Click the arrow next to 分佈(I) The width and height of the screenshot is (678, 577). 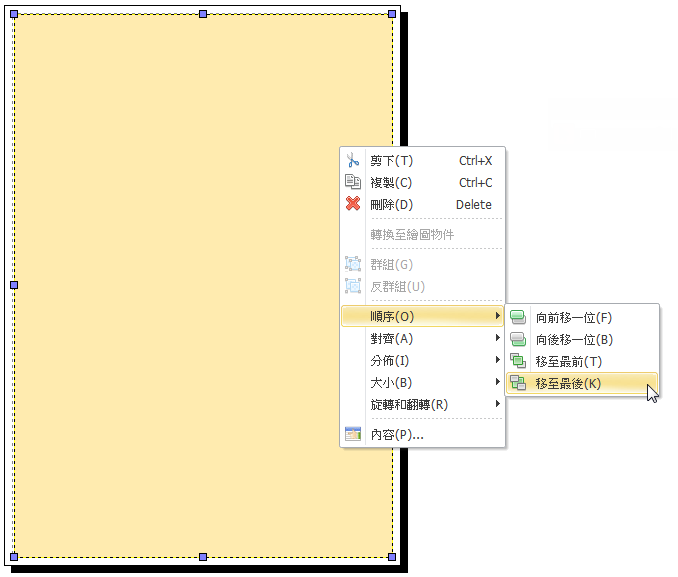[498, 359]
